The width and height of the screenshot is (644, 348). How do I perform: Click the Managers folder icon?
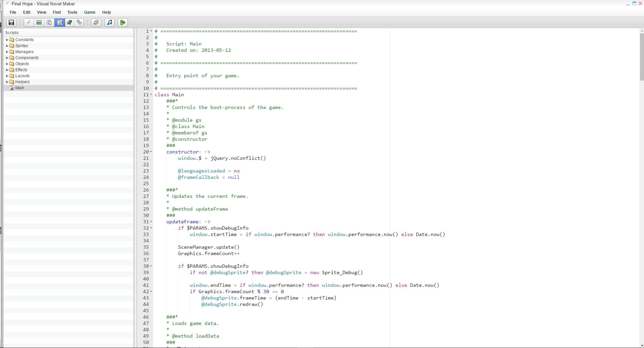pyautogui.click(x=12, y=52)
